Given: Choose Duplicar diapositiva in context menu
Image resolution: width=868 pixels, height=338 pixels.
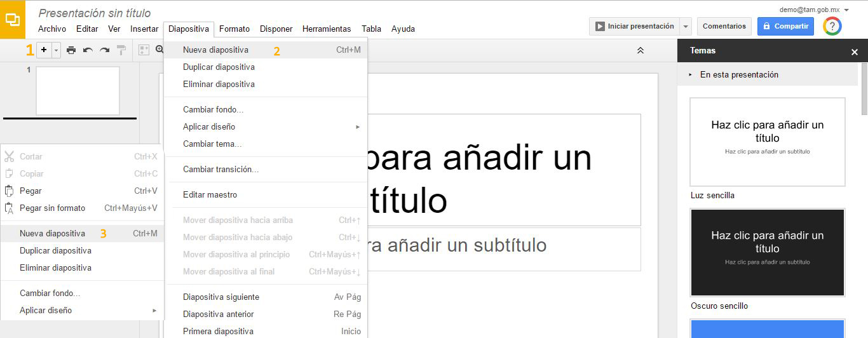Looking at the screenshot, I should tap(82, 250).
